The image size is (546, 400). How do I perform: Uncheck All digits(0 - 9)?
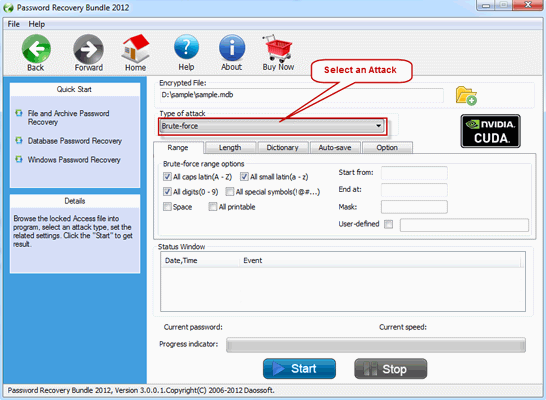pos(167,191)
